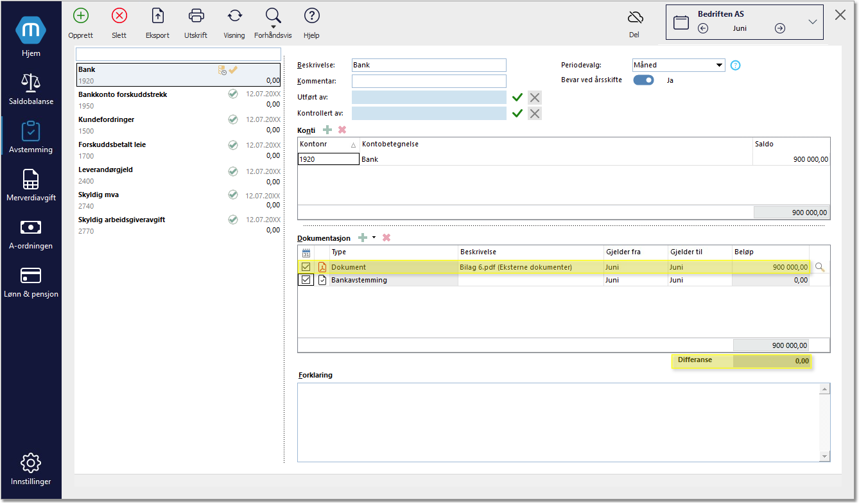Click the Kontonr 1920 cell
This screenshot has width=859, height=504.
pos(328,159)
